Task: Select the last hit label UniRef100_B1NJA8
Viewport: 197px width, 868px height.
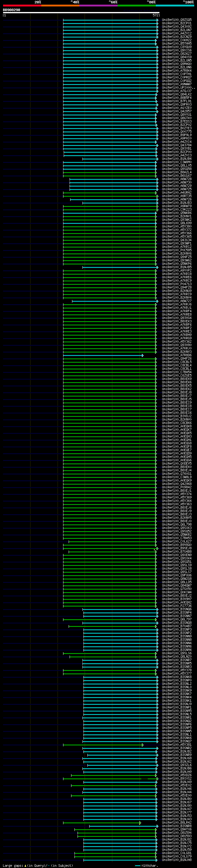Action: click(177, 860)
